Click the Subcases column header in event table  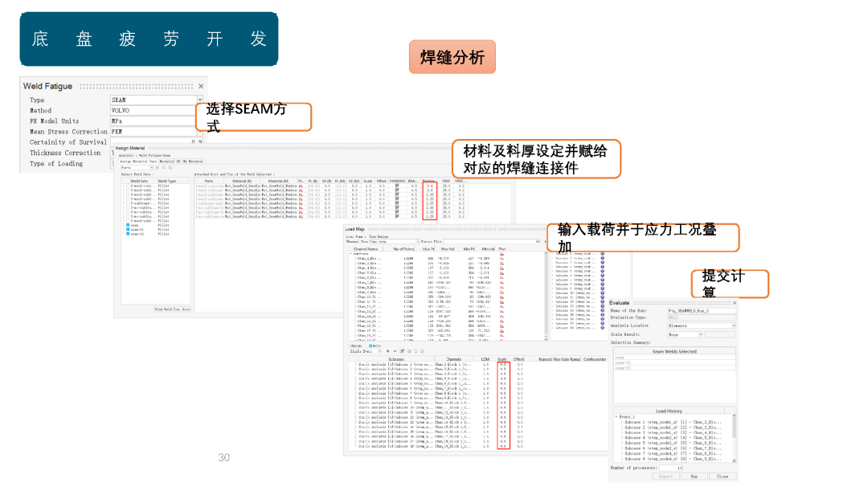pyautogui.click(x=396, y=359)
